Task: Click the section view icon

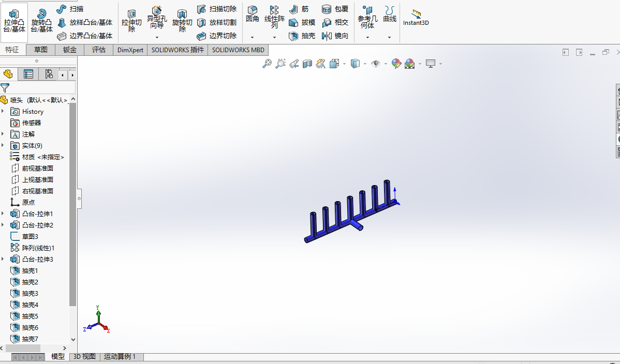Action: point(307,64)
